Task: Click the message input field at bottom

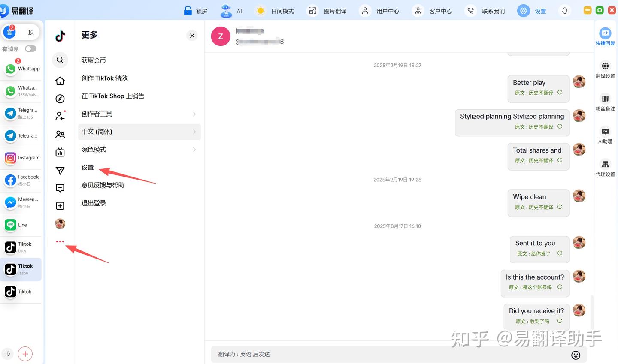Action: [386, 354]
